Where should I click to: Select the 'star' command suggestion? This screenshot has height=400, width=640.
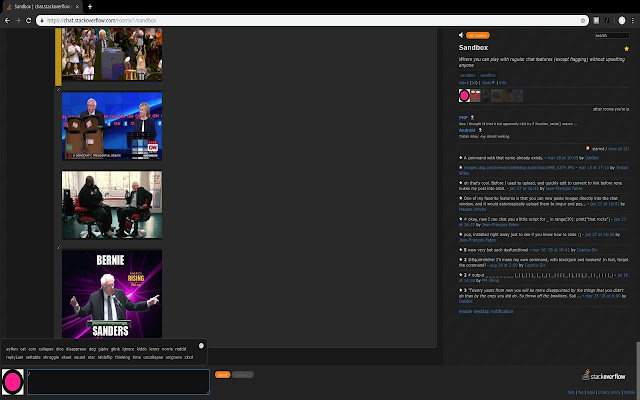click(91, 358)
